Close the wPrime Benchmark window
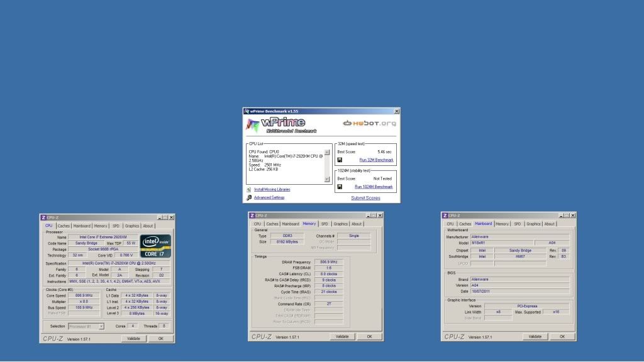 (397, 111)
